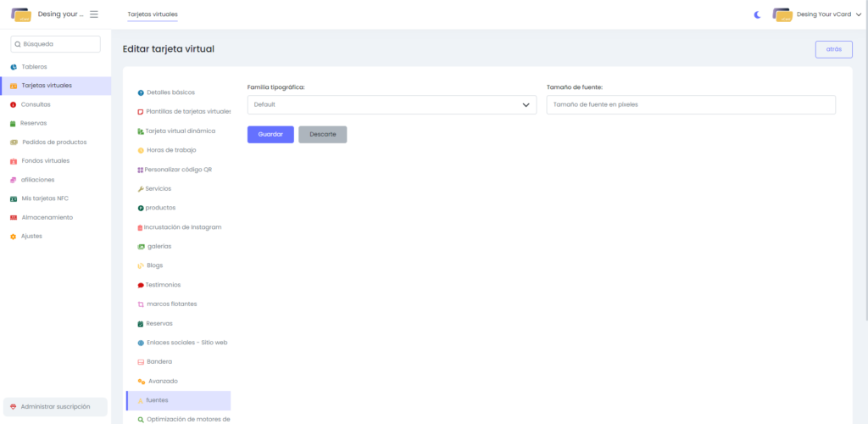This screenshot has height=424, width=868.
Task: Focus the Tamaño de fuente input field
Action: point(691,104)
